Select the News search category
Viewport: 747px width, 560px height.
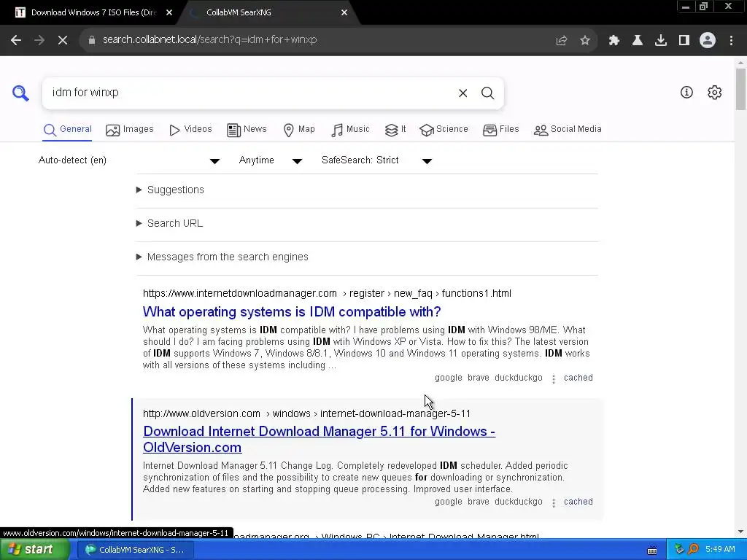coord(247,130)
